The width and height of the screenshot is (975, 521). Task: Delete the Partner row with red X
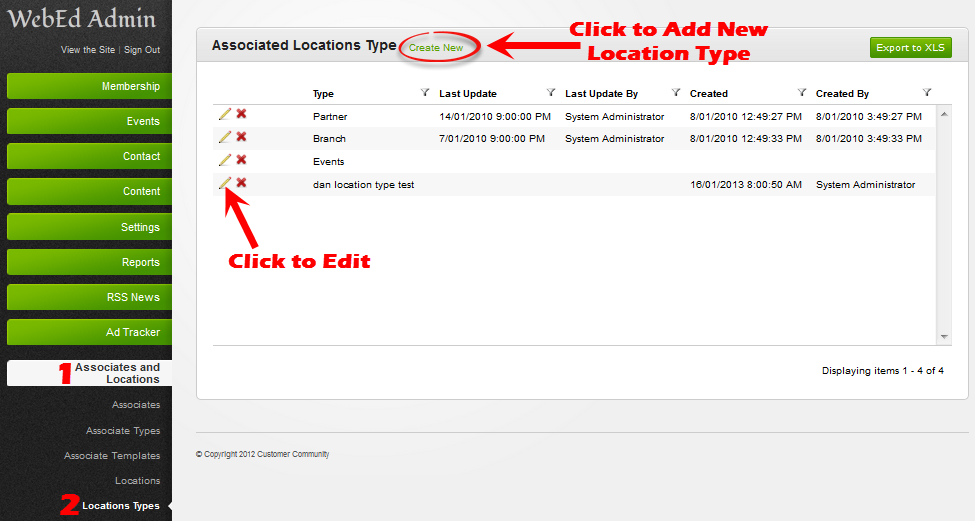[x=241, y=114]
